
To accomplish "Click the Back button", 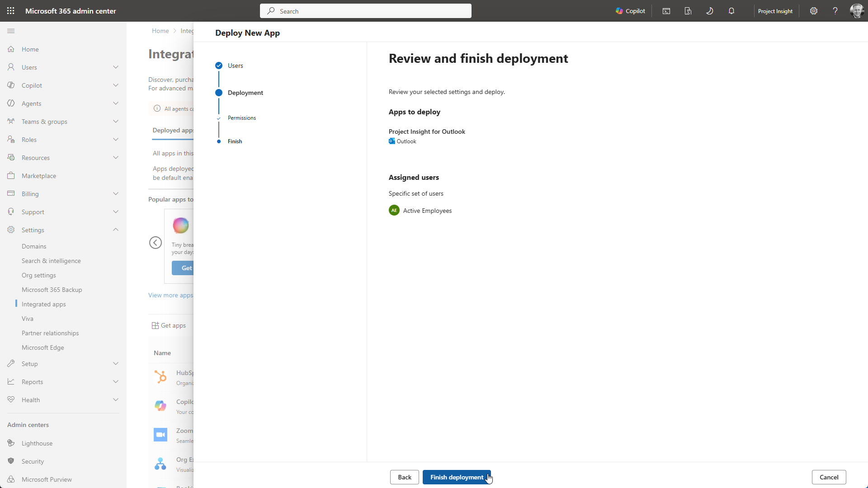I will (405, 477).
